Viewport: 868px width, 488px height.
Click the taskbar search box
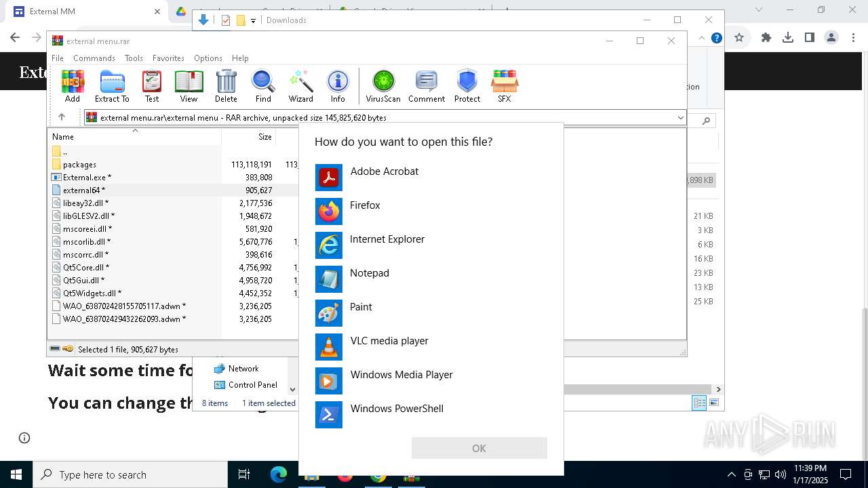click(x=130, y=474)
